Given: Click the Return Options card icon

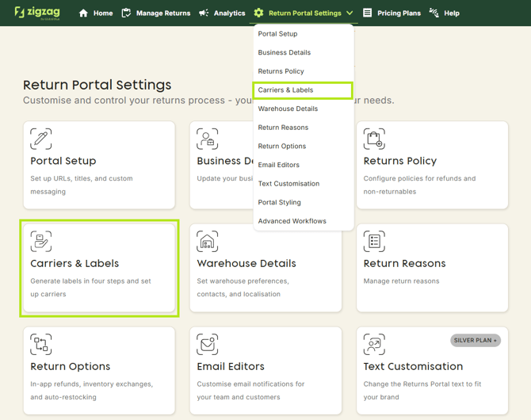Looking at the screenshot, I should (41, 344).
